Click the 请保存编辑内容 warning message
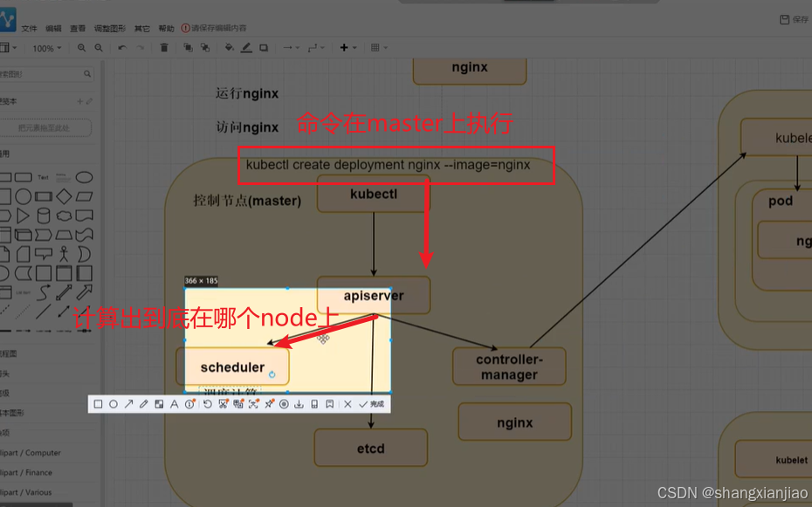Screen dimensions: 812x507 [214, 28]
